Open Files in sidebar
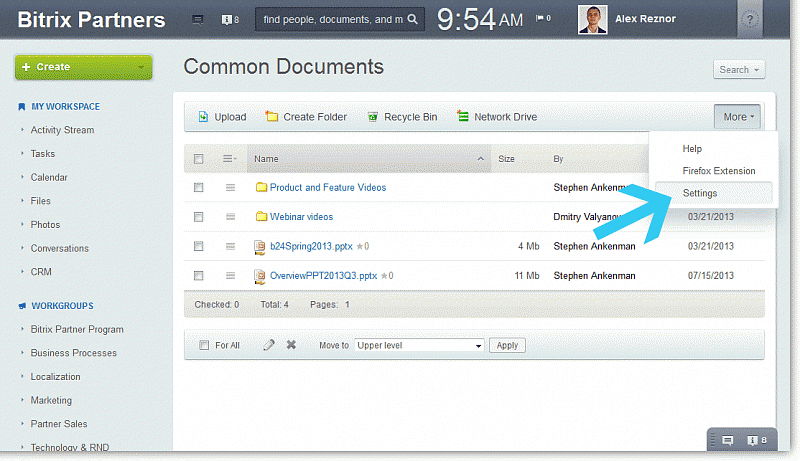 40,201
